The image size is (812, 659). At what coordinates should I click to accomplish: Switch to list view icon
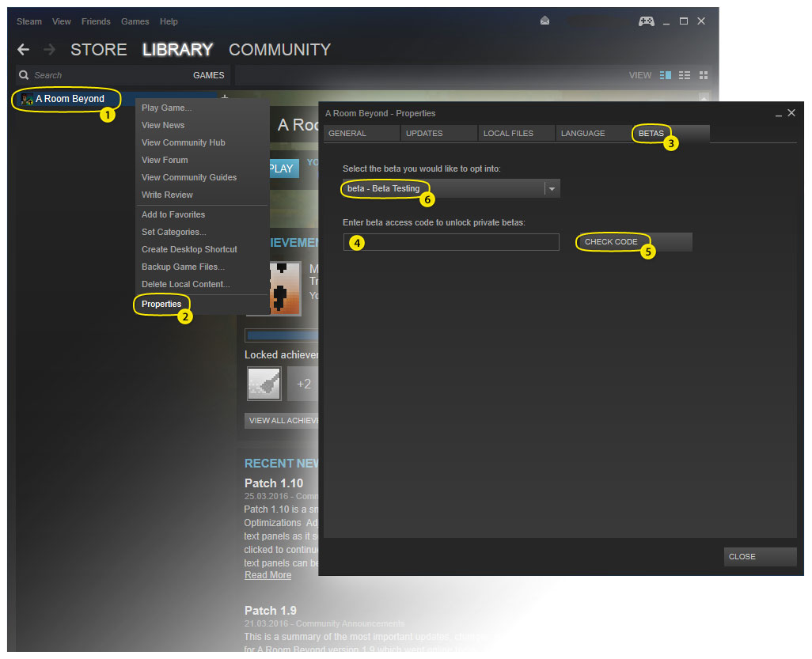(x=685, y=75)
